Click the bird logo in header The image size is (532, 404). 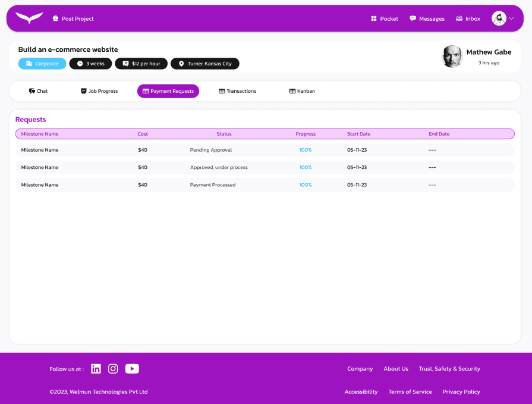coord(29,18)
